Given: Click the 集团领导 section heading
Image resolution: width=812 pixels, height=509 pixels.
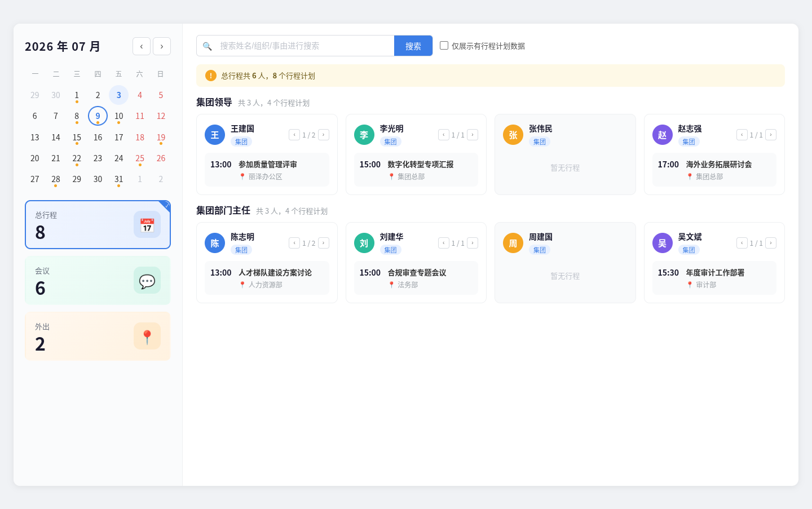Looking at the screenshot, I should click(214, 102).
